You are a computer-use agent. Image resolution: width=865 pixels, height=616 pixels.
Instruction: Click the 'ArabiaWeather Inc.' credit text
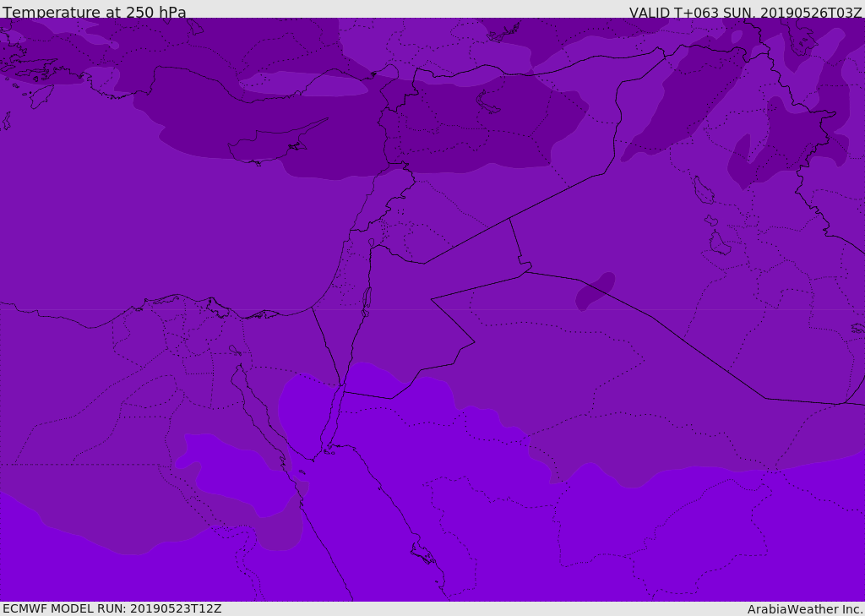click(x=805, y=609)
